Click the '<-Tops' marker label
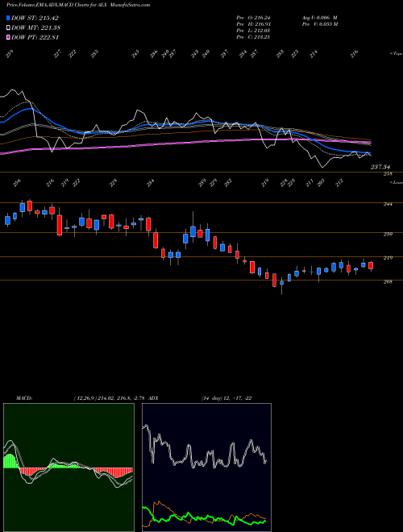403x532 pixels. pos(396,54)
